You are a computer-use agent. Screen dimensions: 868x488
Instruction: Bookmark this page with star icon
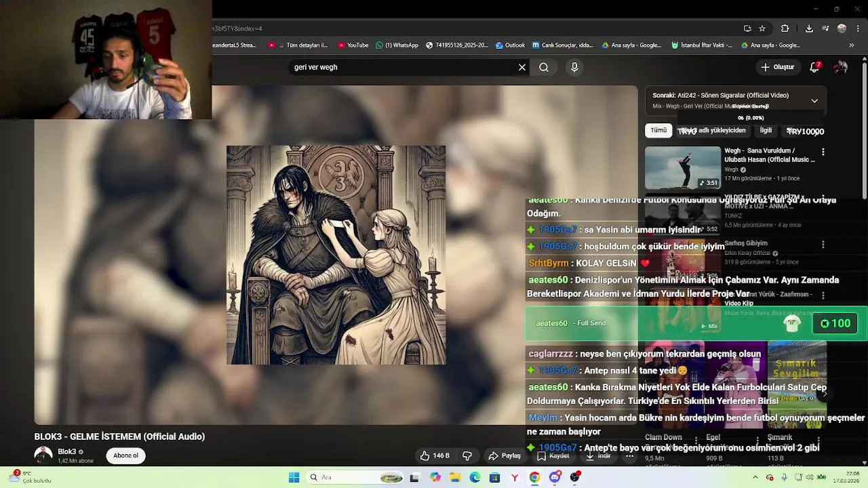click(x=762, y=28)
